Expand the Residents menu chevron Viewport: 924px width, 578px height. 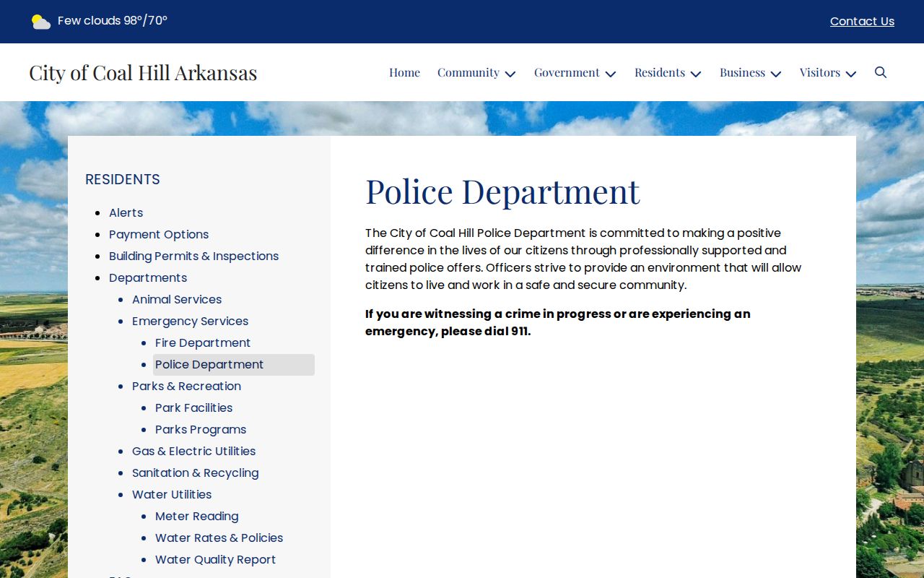pos(696,74)
